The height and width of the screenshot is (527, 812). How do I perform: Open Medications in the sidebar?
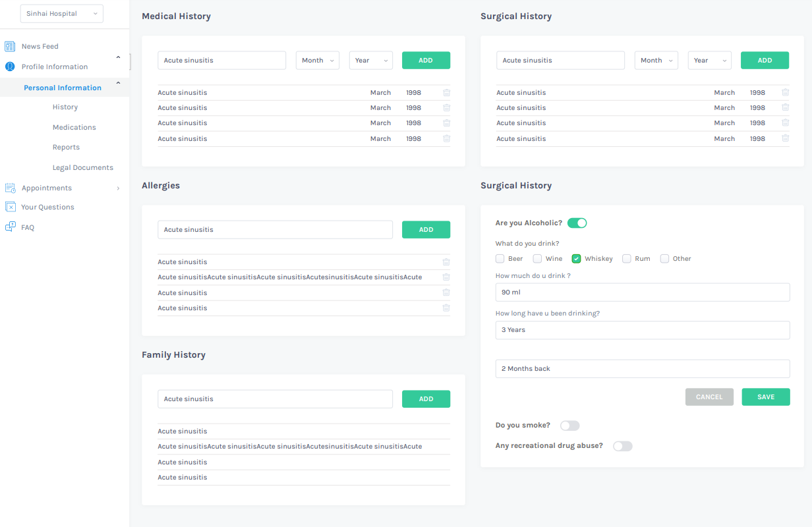(74, 127)
